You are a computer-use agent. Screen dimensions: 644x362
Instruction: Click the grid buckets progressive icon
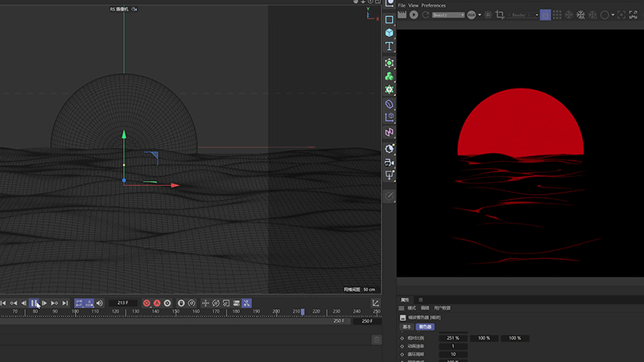[x=557, y=14]
